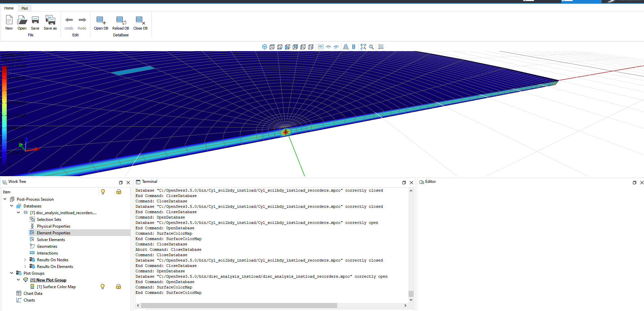Toggle Surface Color Map lock icon
This screenshot has width=644, height=311.
118,286
